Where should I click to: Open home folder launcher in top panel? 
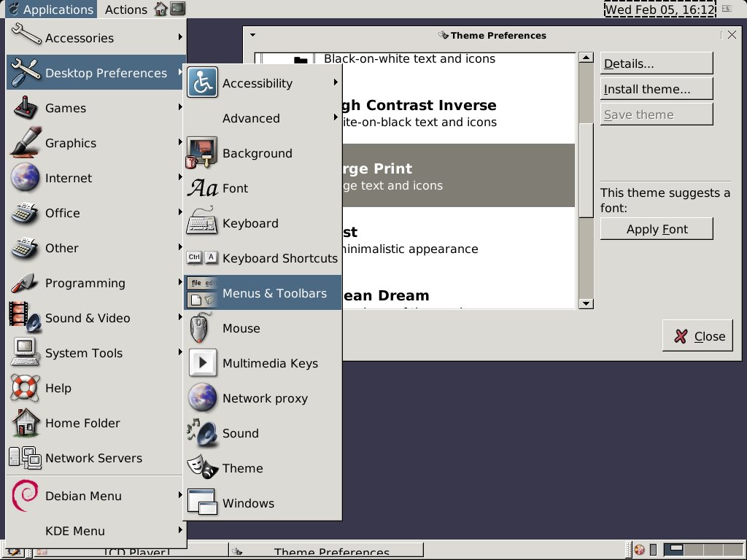pos(161,9)
